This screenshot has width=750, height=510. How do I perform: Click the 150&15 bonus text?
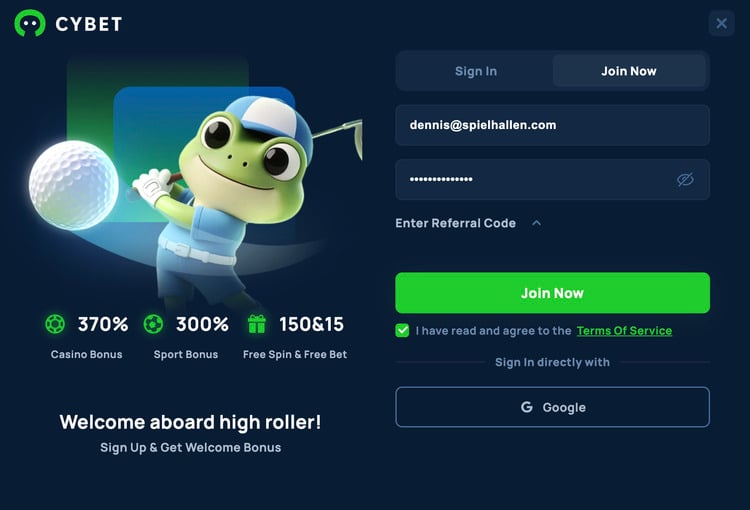pos(311,324)
